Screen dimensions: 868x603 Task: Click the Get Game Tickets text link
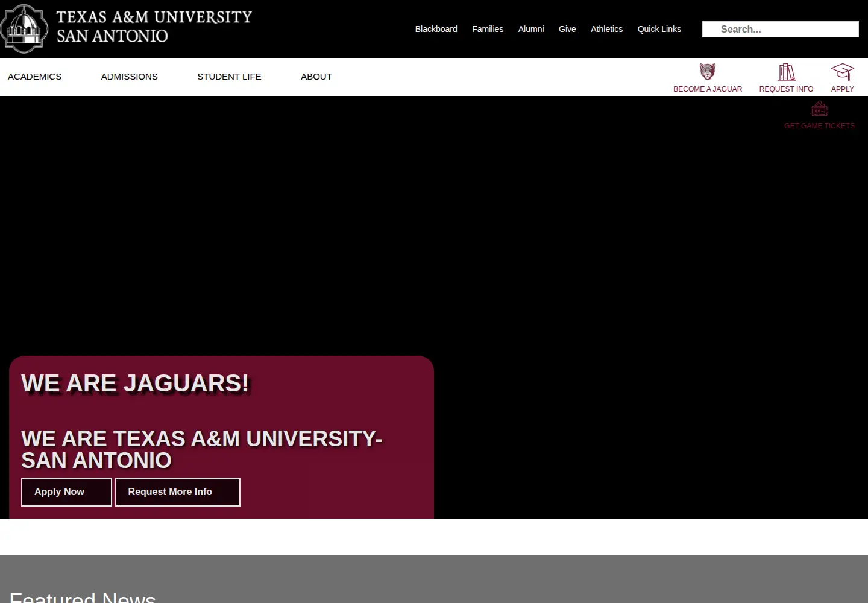tap(819, 126)
